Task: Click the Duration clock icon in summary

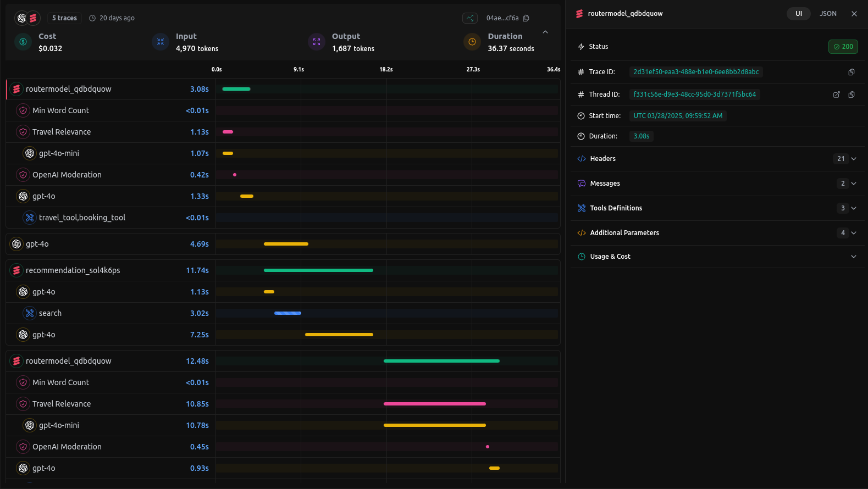Action: coord(472,42)
